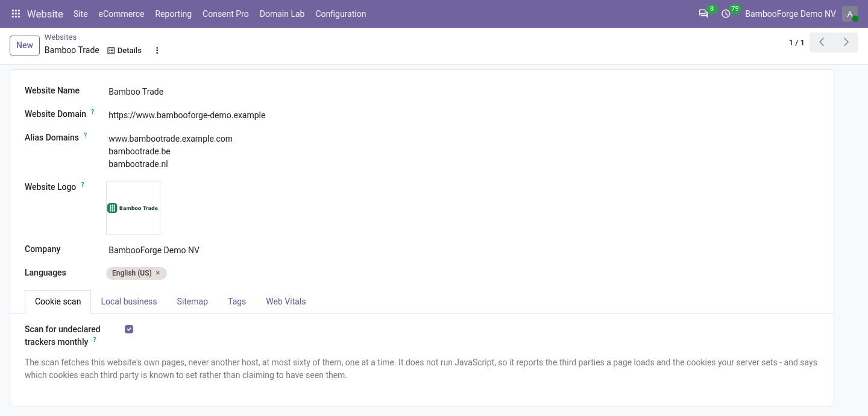Image resolution: width=868 pixels, height=416 pixels.
Task: Open the actions kebab menu icon
Action: pyautogui.click(x=157, y=51)
